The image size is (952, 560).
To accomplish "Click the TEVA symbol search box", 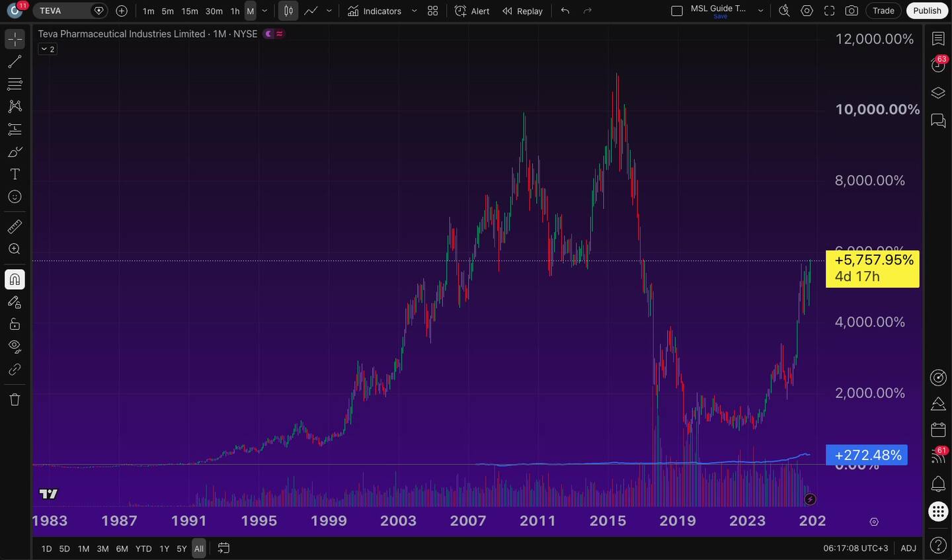I will coord(70,11).
